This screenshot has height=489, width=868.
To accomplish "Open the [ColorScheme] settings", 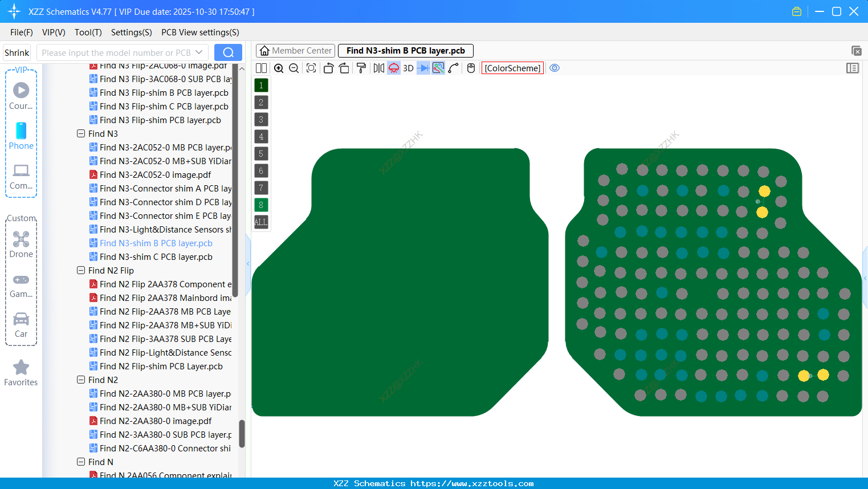I will [512, 68].
